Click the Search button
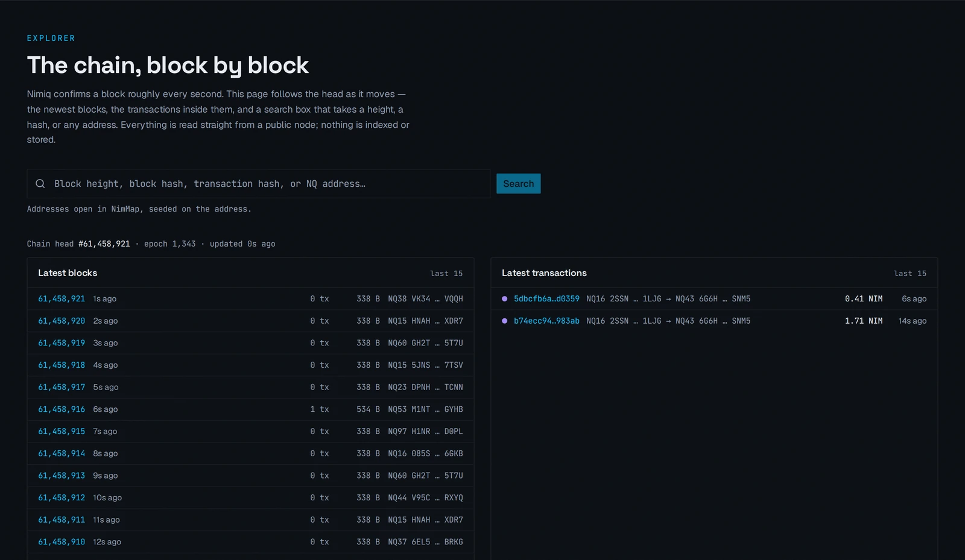This screenshot has height=560, width=965. click(x=519, y=184)
